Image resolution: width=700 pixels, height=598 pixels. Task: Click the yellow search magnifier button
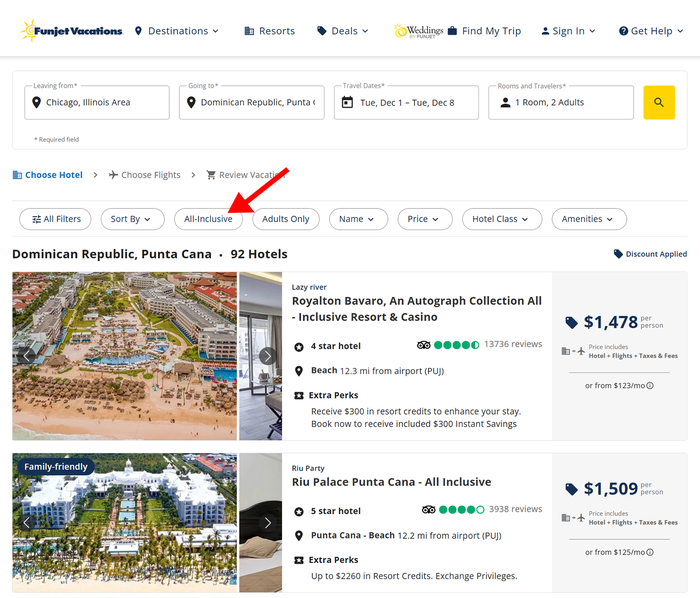658,103
